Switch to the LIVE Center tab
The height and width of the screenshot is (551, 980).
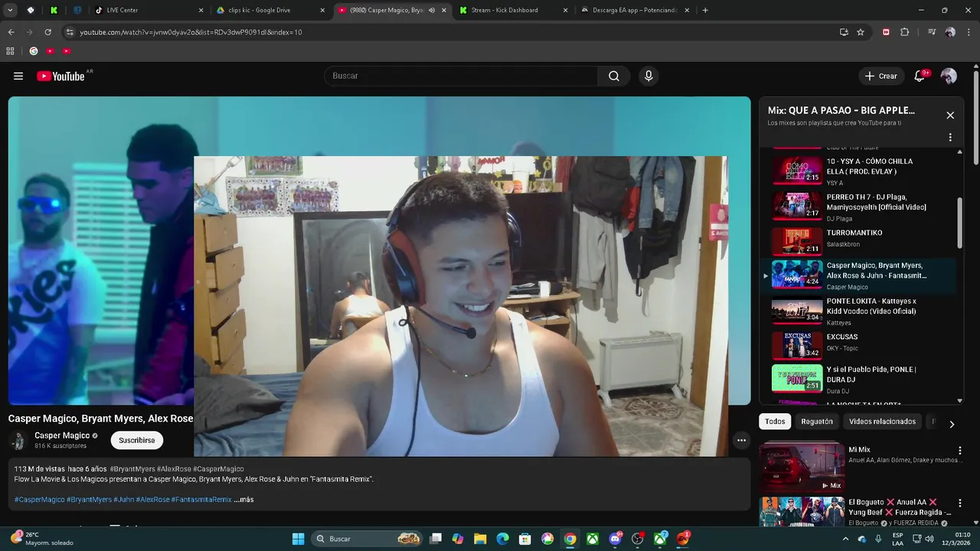click(x=149, y=11)
